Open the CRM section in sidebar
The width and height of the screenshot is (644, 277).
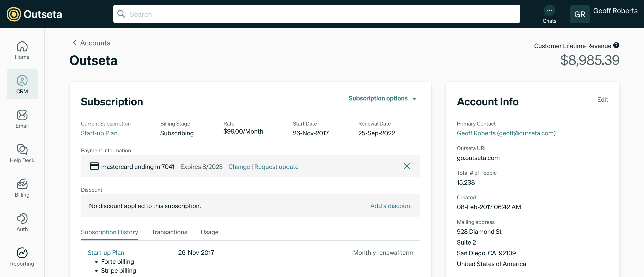(22, 85)
